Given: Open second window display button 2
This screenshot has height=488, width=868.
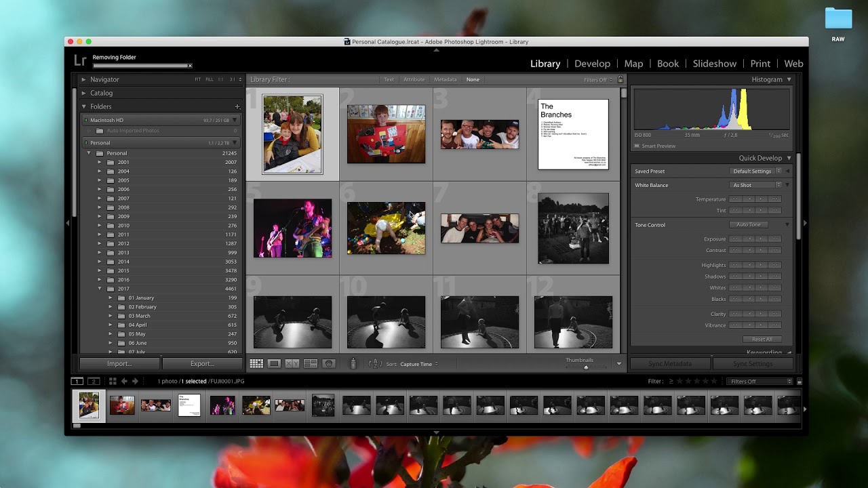Looking at the screenshot, I should click(x=94, y=382).
